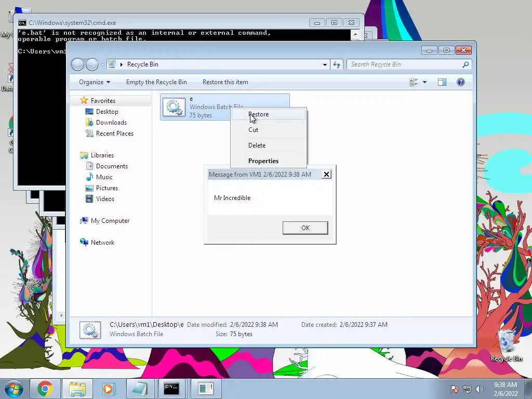Expand the address bar history dropdown
The height and width of the screenshot is (399, 532).
click(x=325, y=64)
